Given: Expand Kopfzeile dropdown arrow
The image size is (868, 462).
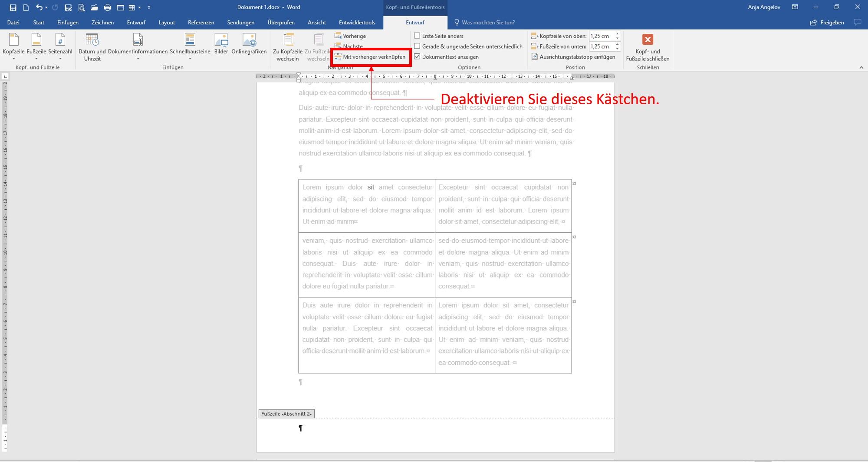Looking at the screenshot, I should [13, 59].
